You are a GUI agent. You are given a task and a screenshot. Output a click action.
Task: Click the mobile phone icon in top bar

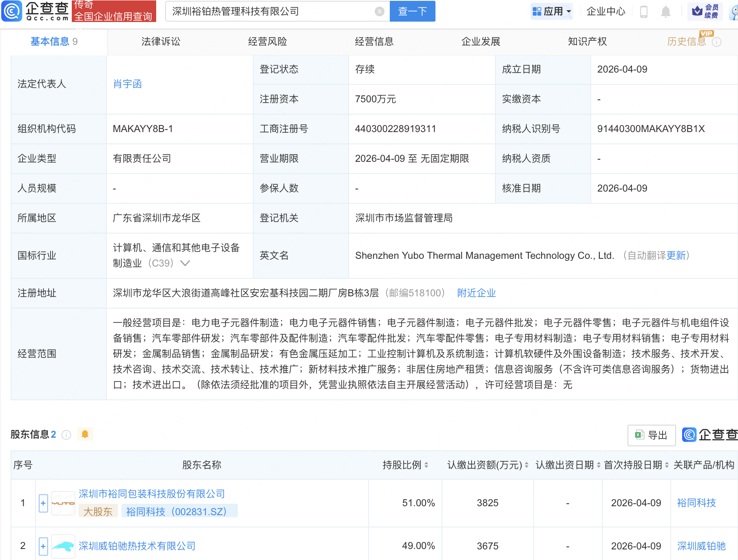[644, 11]
